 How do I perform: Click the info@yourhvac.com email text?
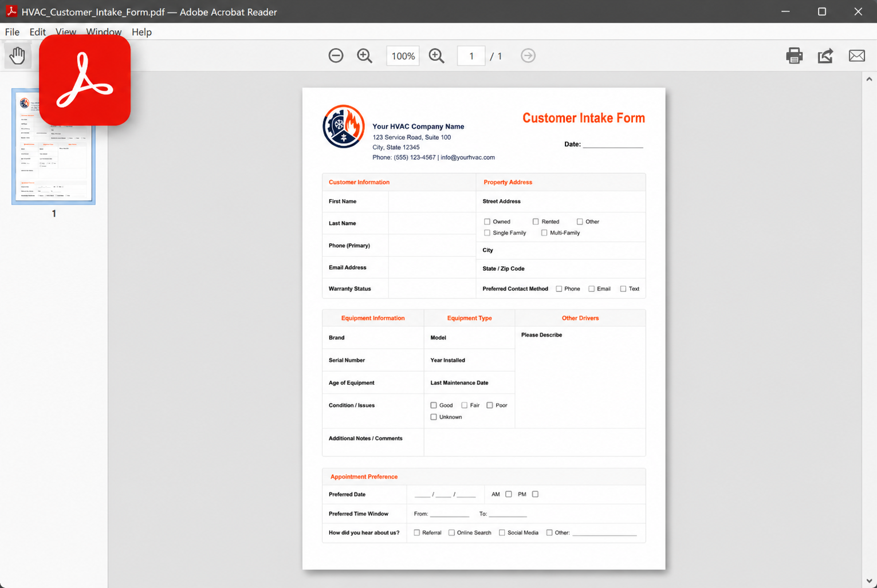(467, 157)
